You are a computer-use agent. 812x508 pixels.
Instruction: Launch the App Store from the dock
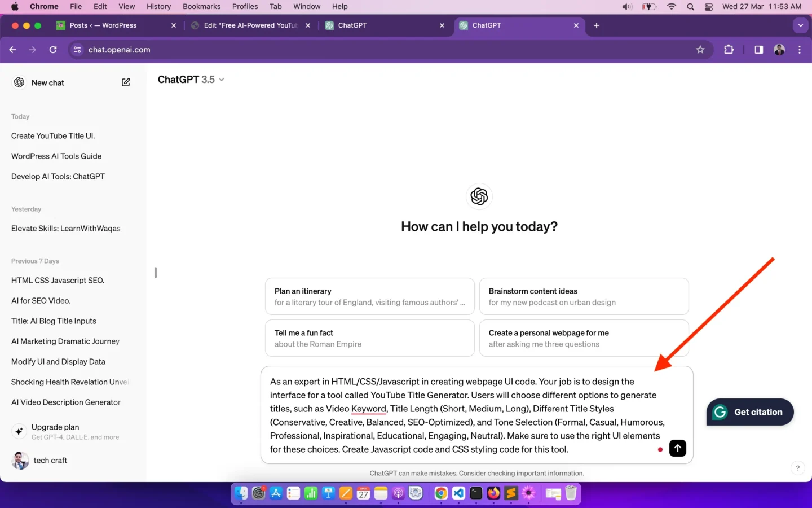276,493
